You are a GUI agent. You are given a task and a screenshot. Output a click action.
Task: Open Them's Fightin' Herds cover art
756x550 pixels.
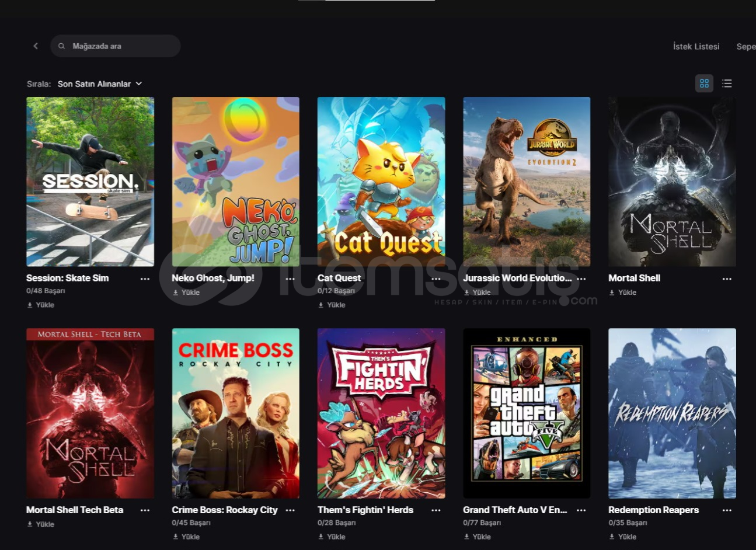tap(381, 413)
